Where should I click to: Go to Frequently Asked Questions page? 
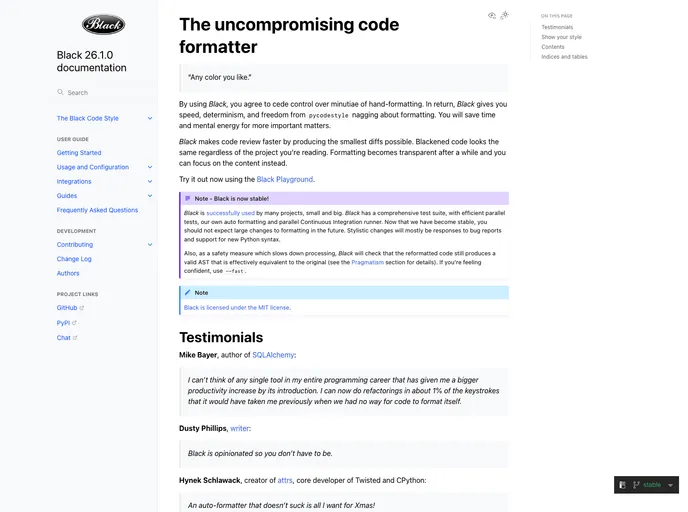click(97, 210)
